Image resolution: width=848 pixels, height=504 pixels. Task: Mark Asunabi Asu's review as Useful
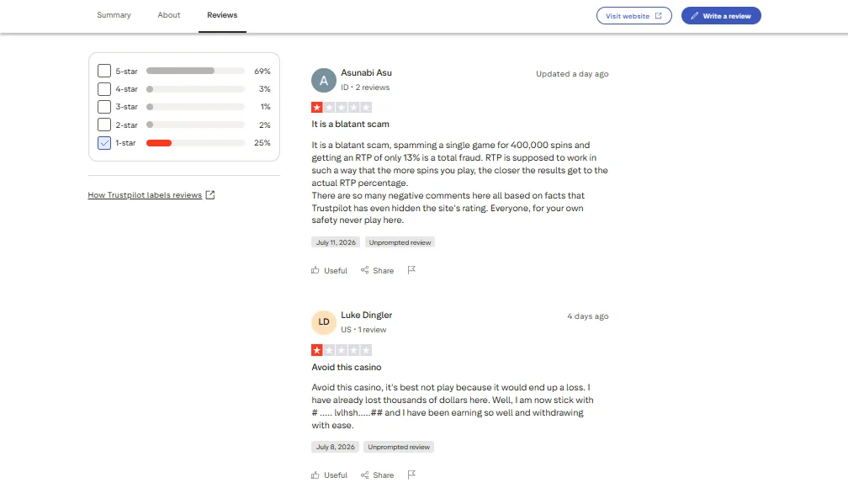330,270
